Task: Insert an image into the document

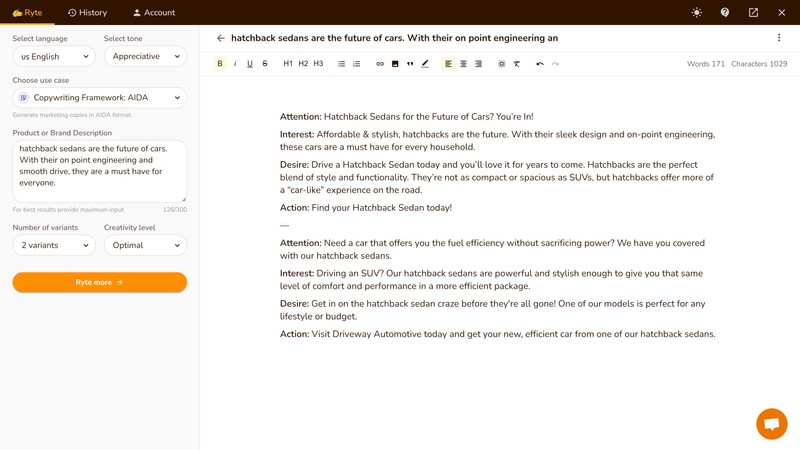Action: pos(395,64)
